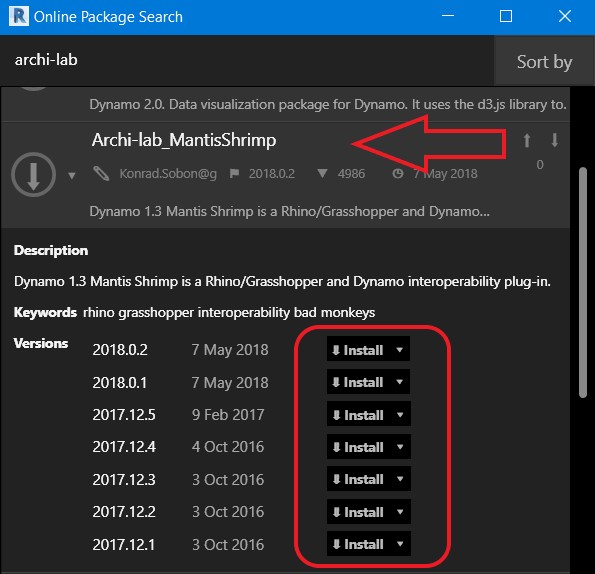Click the vertical scrollbar thumb
595x574 pixels.
(x=582, y=282)
